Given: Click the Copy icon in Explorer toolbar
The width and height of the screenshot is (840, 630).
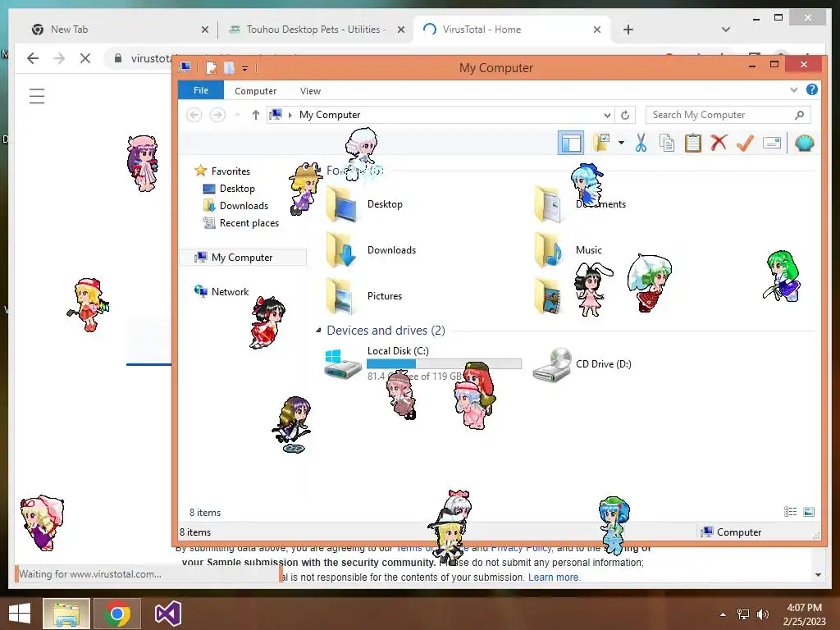Looking at the screenshot, I should [666, 143].
